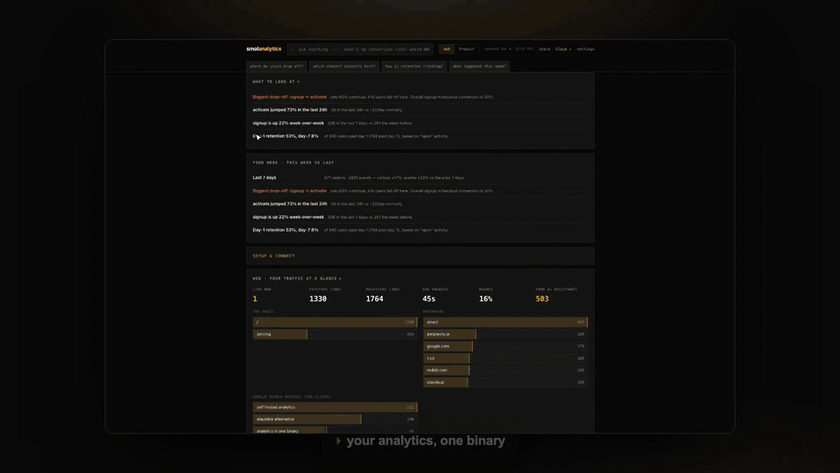Click the From AI Assistants value 503
The image size is (840, 473).
click(542, 299)
